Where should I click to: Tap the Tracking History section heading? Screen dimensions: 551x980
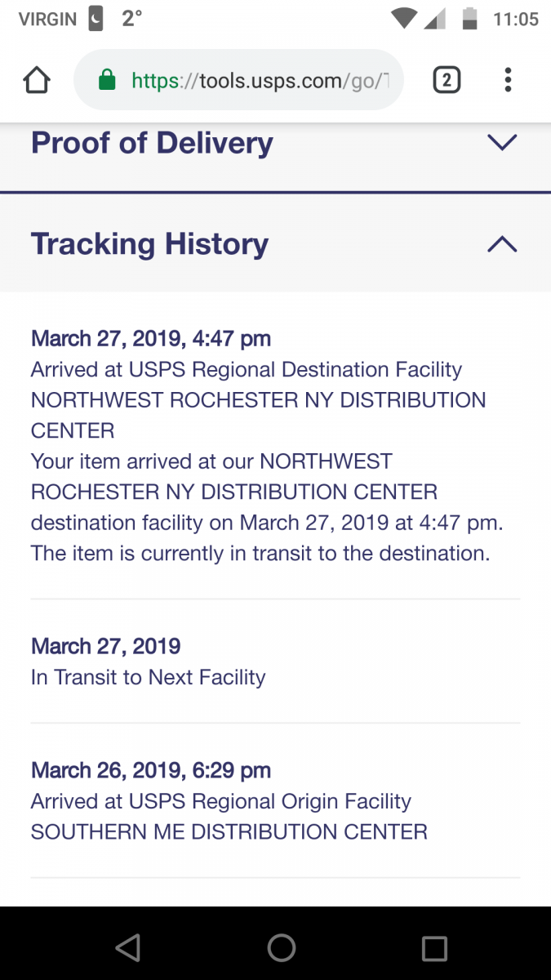pos(149,244)
